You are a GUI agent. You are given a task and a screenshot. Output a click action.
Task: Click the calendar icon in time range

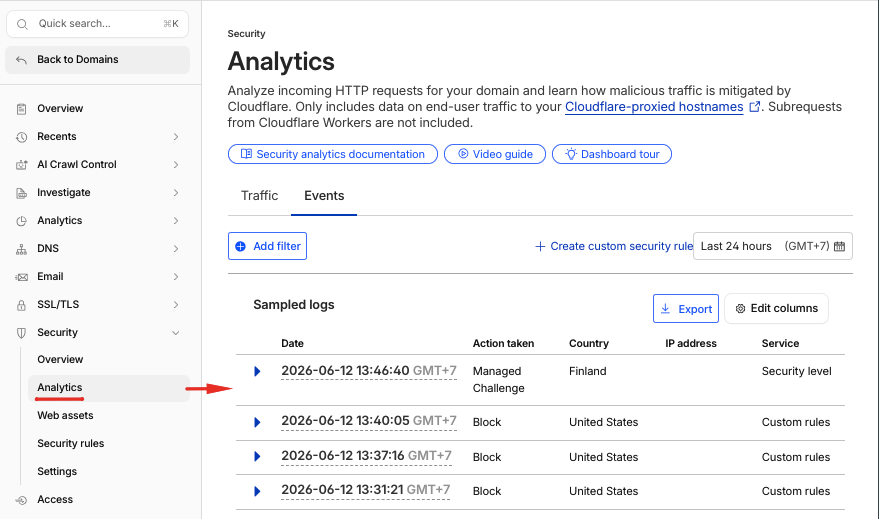tap(839, 247)
